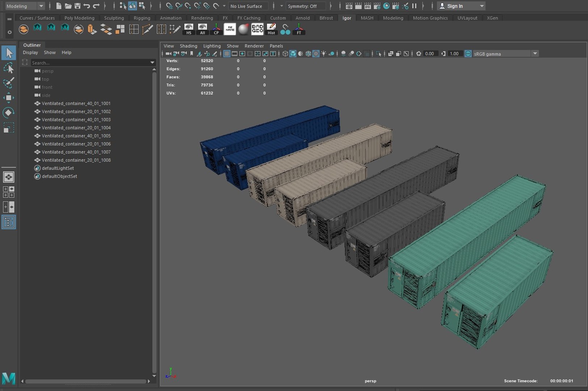Screen dimensions: 588x391
Task: Activate the Rotate tool
Action: [x=9, y=113]
